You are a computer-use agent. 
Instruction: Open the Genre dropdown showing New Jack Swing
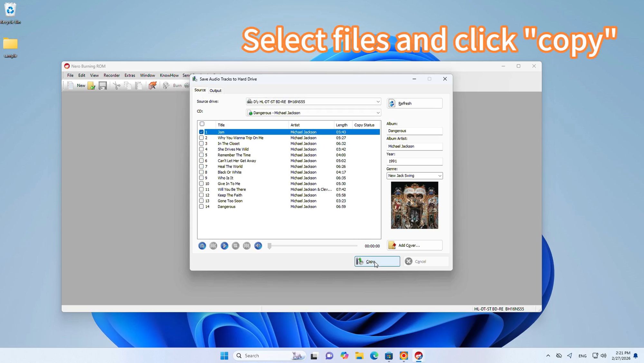pos(439,176)
